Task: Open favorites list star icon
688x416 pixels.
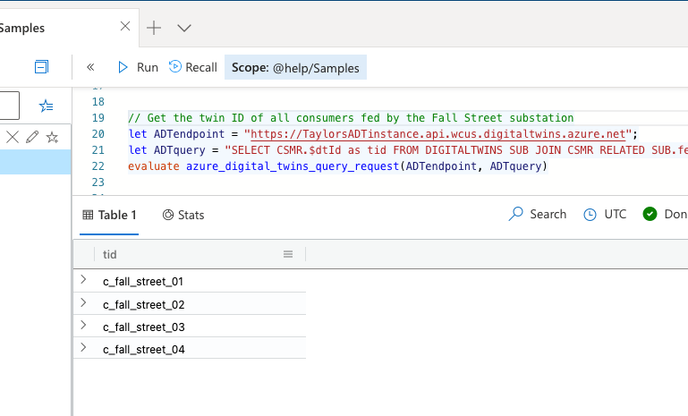Action: coord(46,105)
